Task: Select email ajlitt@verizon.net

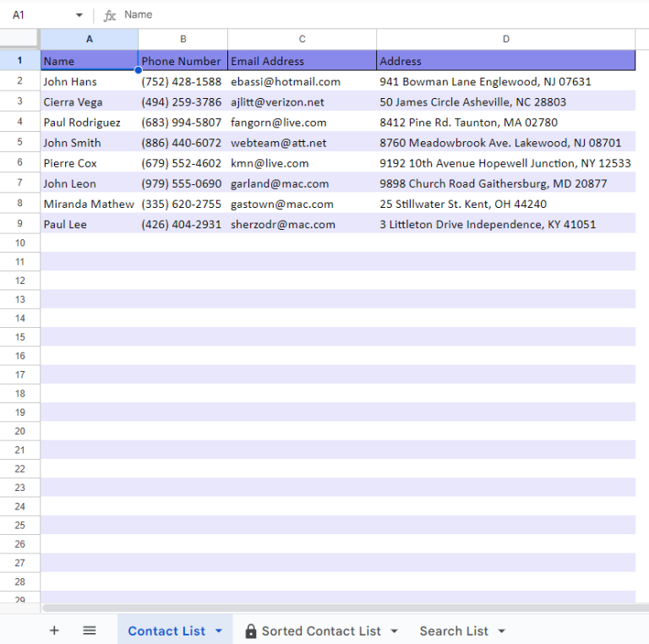Action: coord(303,101)
